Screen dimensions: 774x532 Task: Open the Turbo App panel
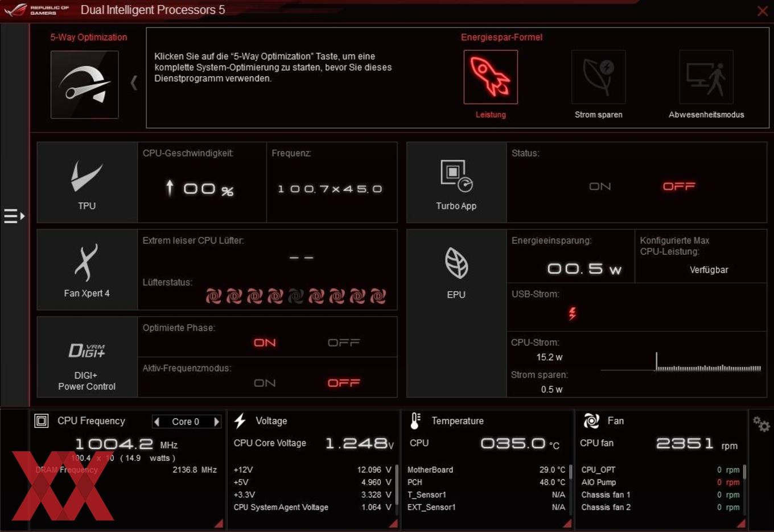pos(456,182)
